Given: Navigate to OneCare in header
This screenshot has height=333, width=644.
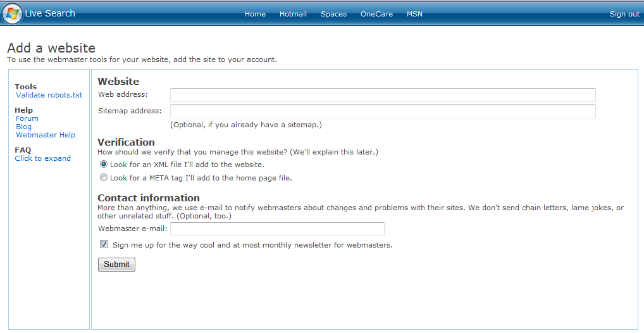Looking at the screenshot, I should pyautogui.click(x=376, y=14).
